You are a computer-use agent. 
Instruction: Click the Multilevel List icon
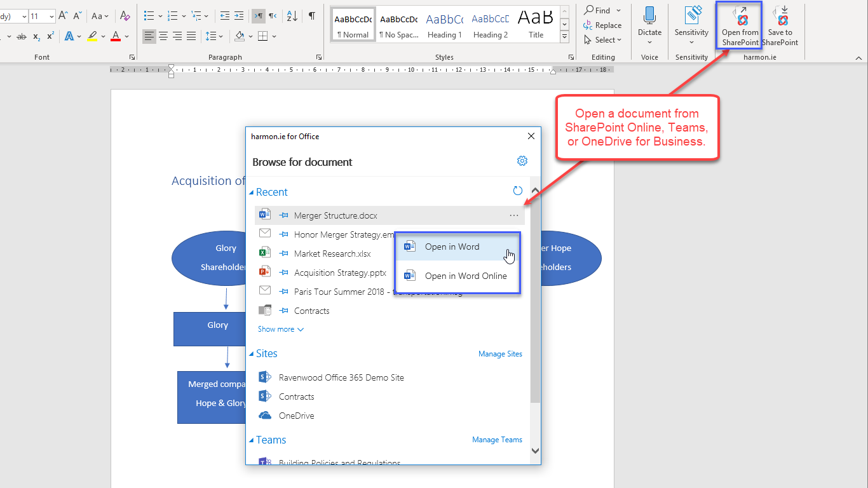coord(196,16)
